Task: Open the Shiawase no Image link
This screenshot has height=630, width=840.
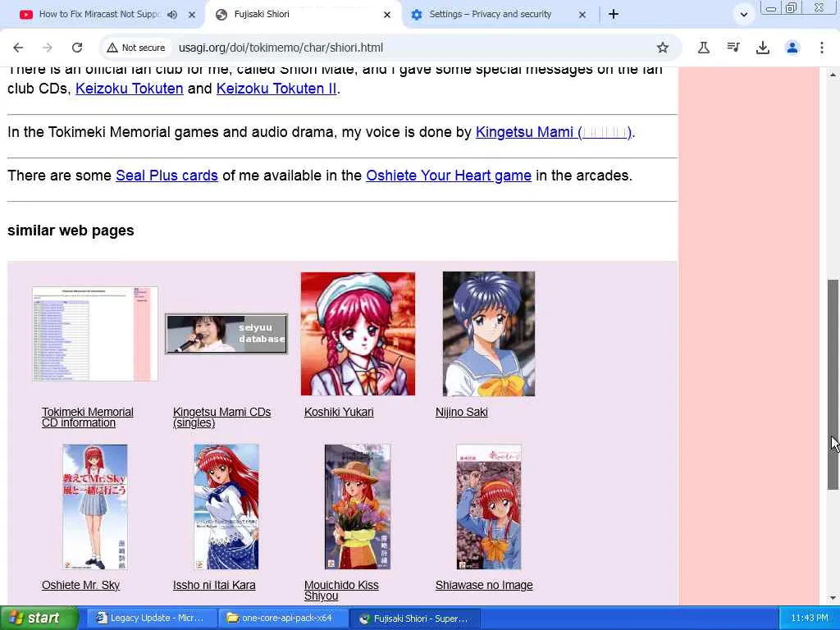Action: click(x=484, y=585)
